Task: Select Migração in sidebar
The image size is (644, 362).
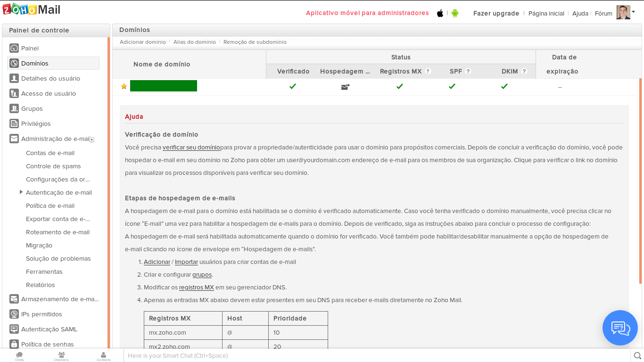Action: pos(39,245)
